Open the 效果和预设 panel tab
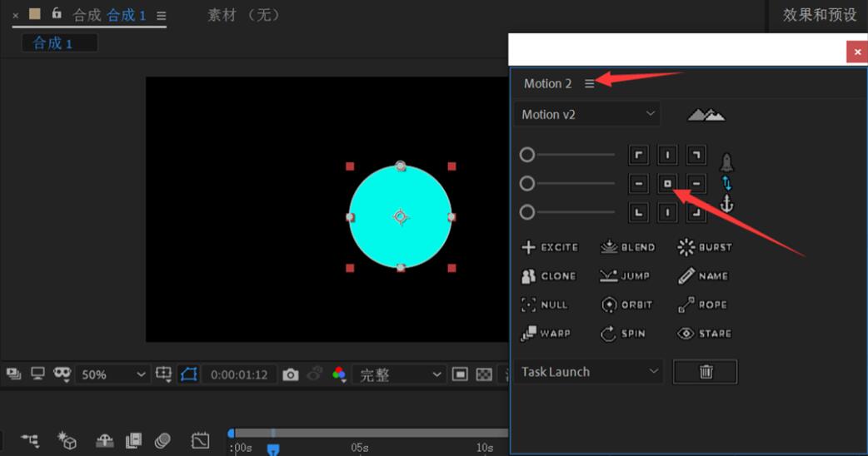Image resolution: width=868 pixels, height=456 pixels. (820, 15)
